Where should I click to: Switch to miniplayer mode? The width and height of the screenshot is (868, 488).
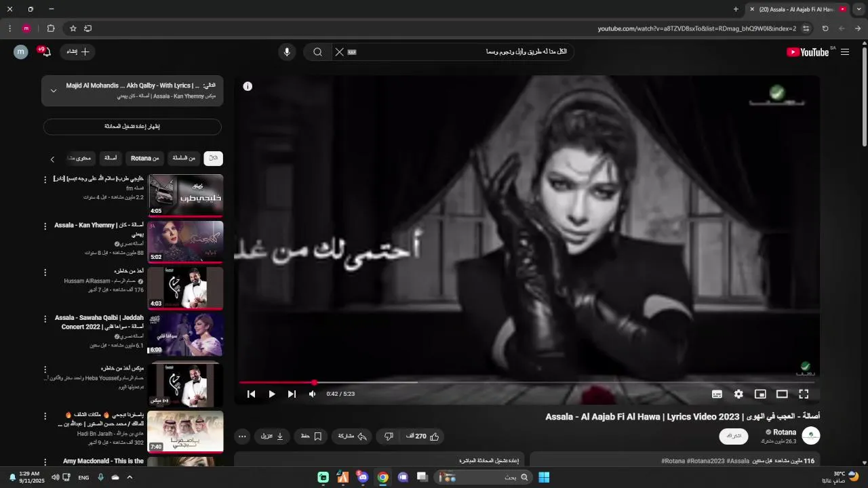tap(760, 394)
